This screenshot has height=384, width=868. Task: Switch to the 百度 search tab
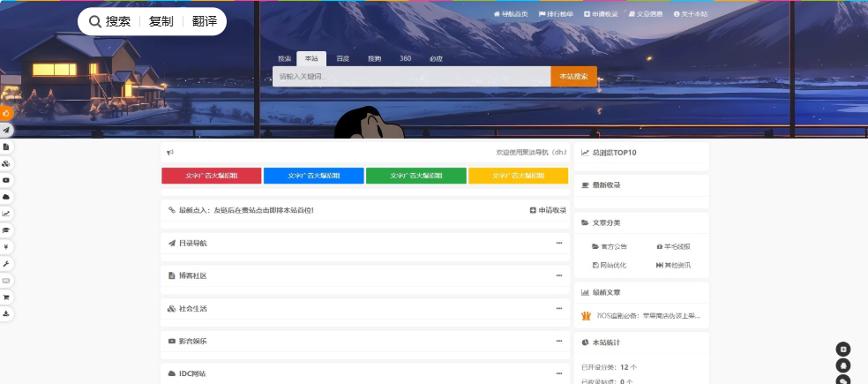(342, 59)
